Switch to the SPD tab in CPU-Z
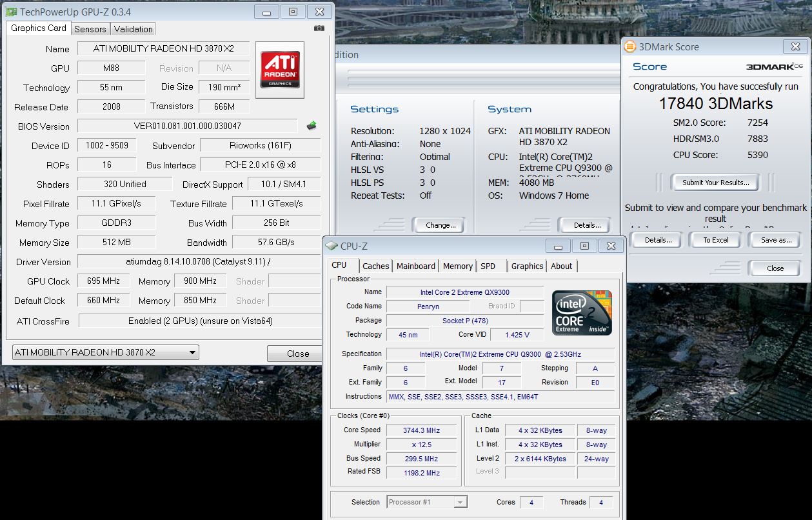The image size is (812, 520). [x=488, y=266]
